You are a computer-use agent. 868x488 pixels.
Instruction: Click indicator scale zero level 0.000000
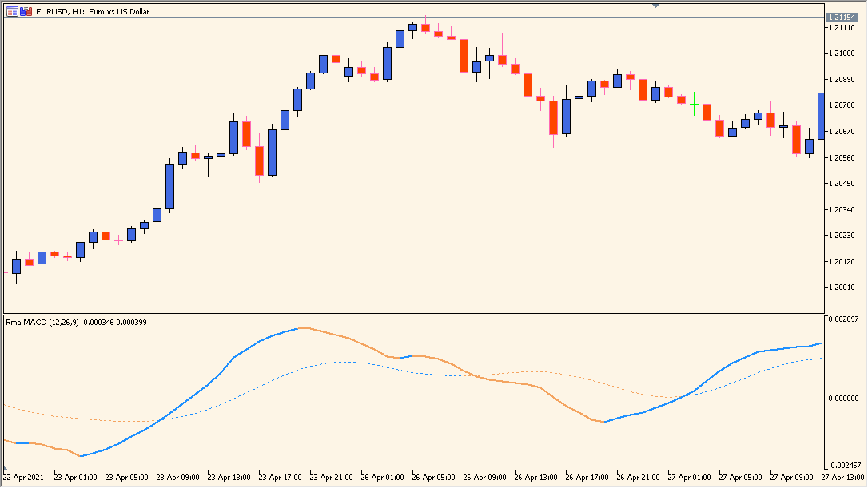coord(844,399)
